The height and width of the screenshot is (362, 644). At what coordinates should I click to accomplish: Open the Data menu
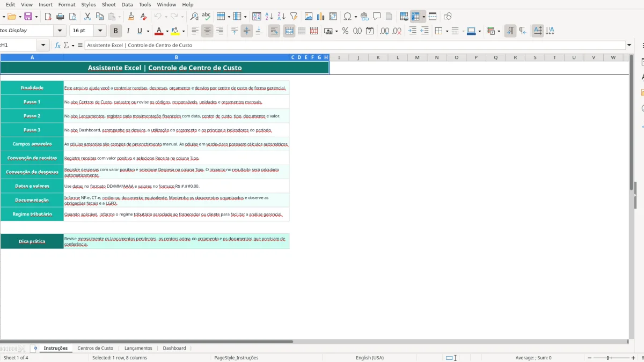127,4
